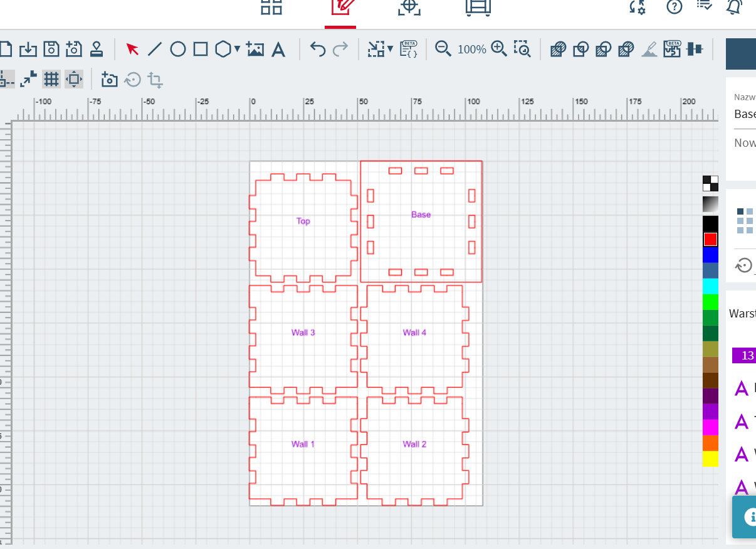Open the sync settings gear icon

point(638,7)
